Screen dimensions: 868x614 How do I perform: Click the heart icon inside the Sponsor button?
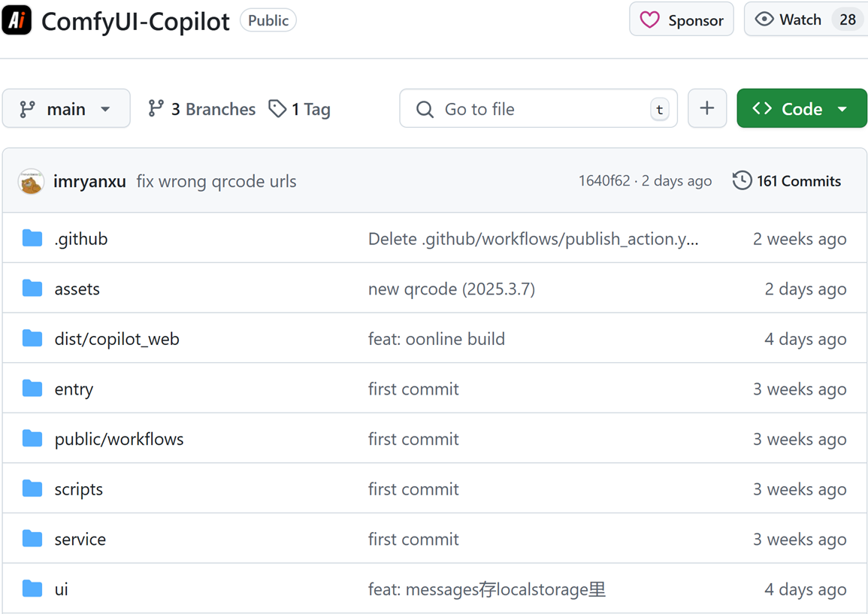(x=649, y=19)
